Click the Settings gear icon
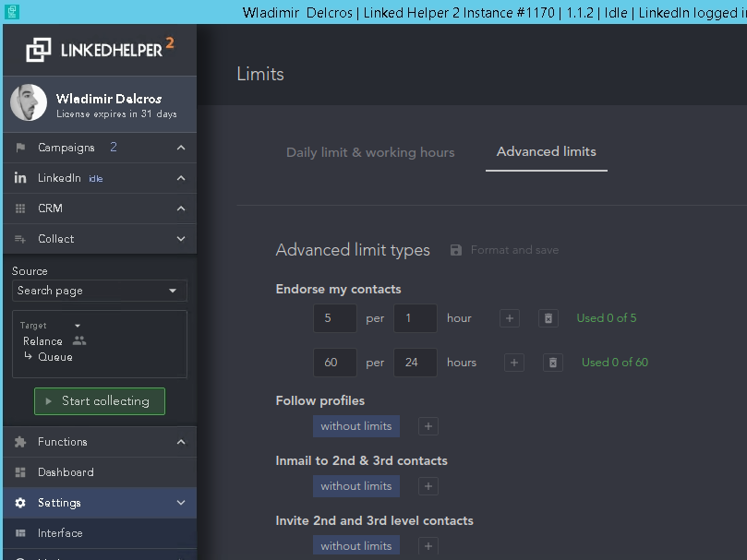The width and height of the screenshot is (747, 560). coord(20,503)
